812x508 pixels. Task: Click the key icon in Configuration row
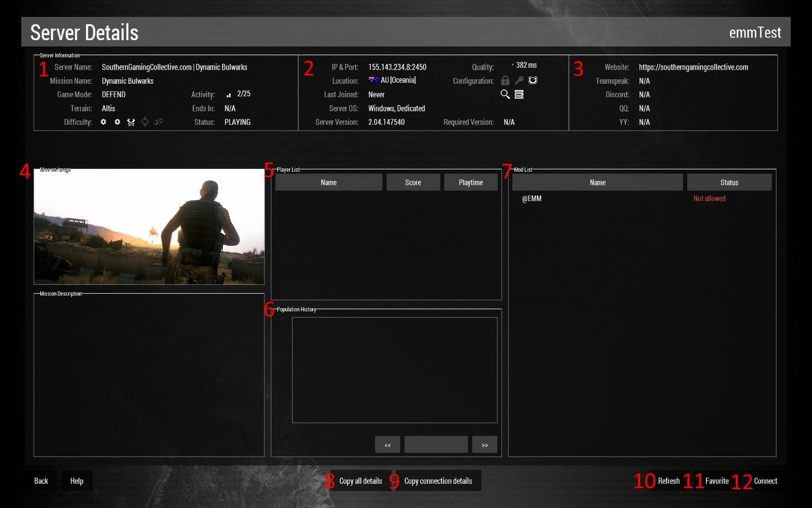click(x=519, y=80)
